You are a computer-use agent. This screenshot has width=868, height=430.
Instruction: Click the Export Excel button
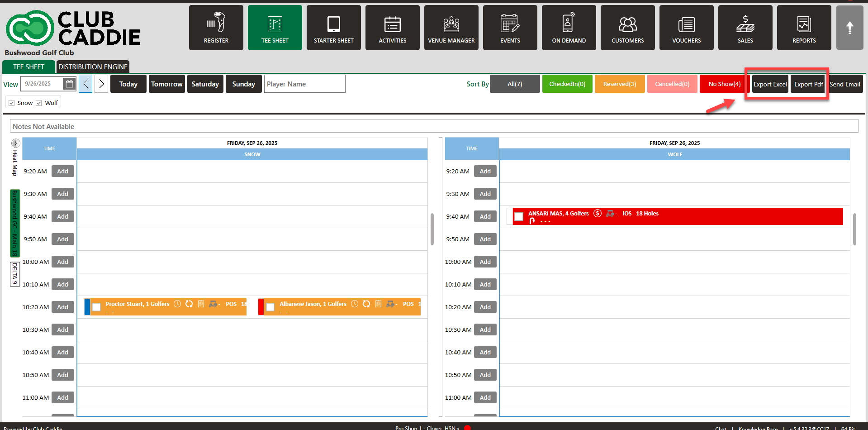[770, 84]
